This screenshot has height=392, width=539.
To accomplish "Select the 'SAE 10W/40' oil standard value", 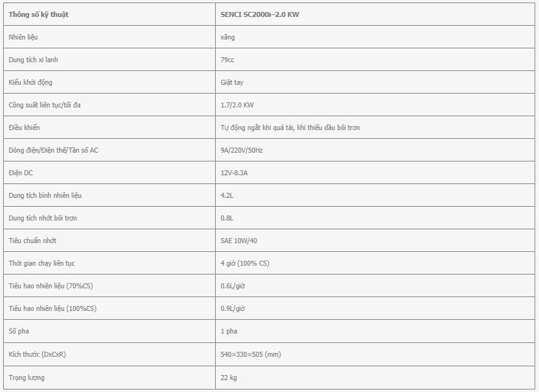I will [239, 241].
